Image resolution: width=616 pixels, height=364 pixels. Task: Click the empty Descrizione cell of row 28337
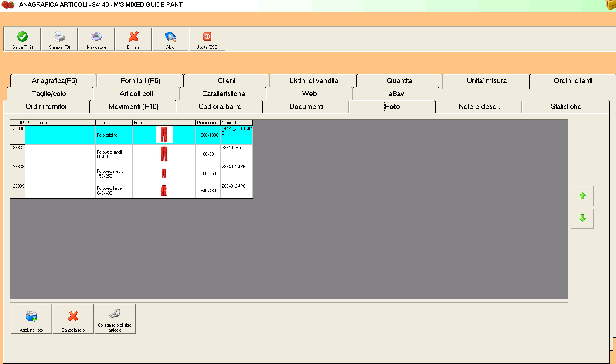[60, 154]
